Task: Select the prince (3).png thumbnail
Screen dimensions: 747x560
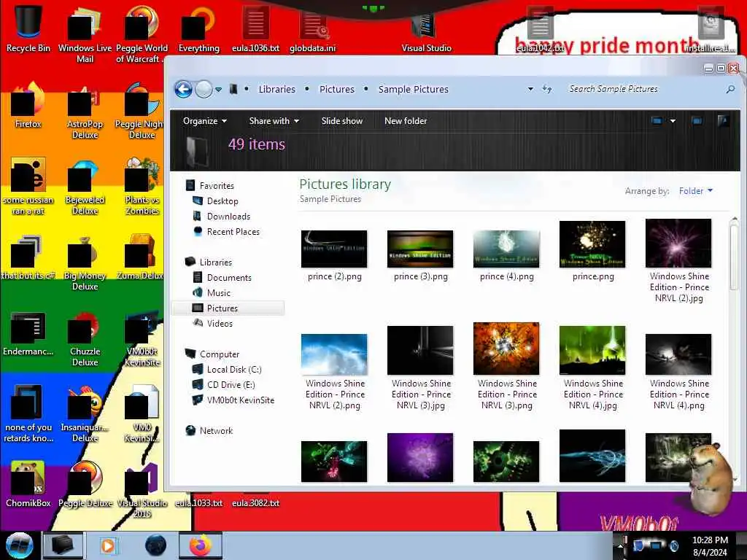Action: point(420,249)
